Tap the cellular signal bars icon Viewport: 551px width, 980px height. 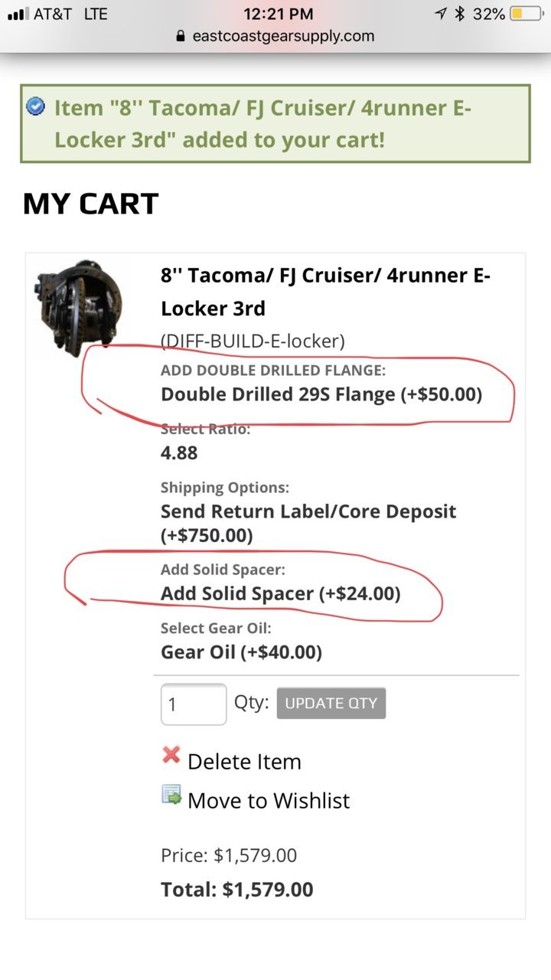(18, 14)
